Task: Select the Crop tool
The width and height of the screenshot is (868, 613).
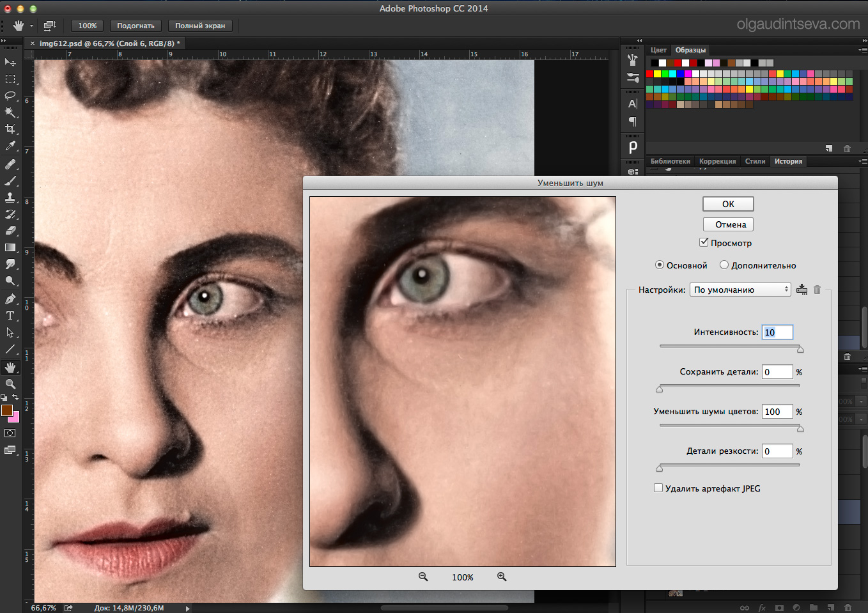Action: (10, 129)
